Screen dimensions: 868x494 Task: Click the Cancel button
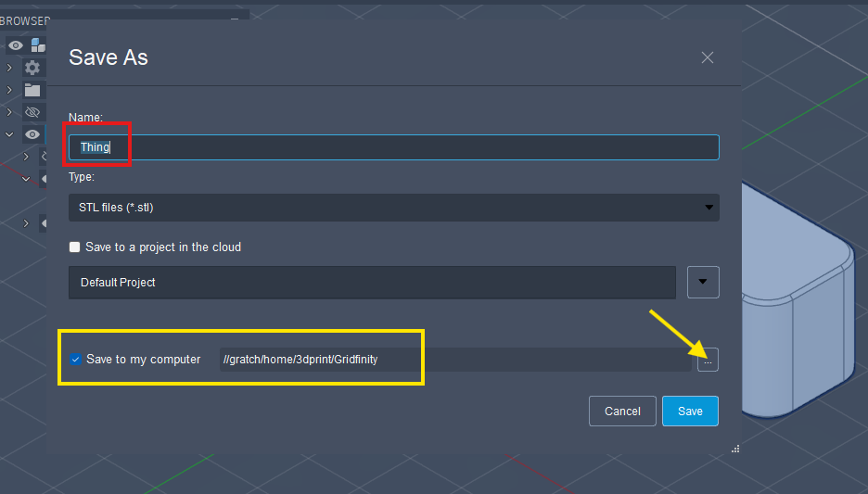[622, 412]
